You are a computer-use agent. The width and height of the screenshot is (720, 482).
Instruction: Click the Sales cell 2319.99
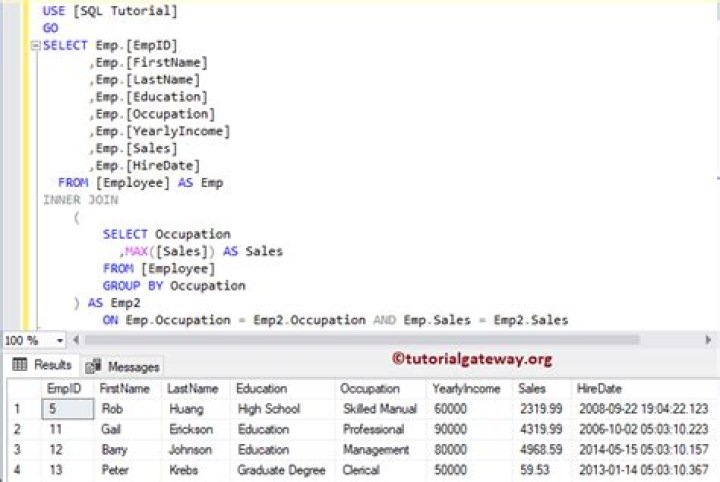click(542, 409)
